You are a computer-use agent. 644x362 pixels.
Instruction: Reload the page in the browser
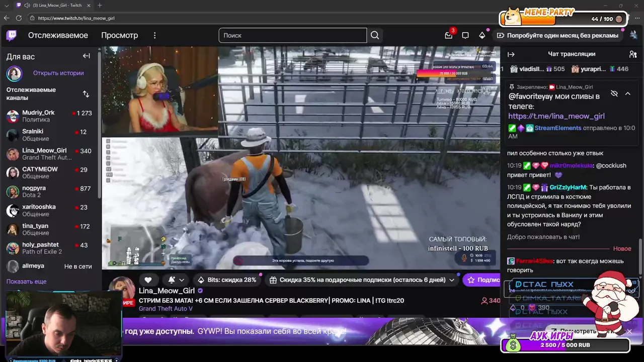pos(19,18)
